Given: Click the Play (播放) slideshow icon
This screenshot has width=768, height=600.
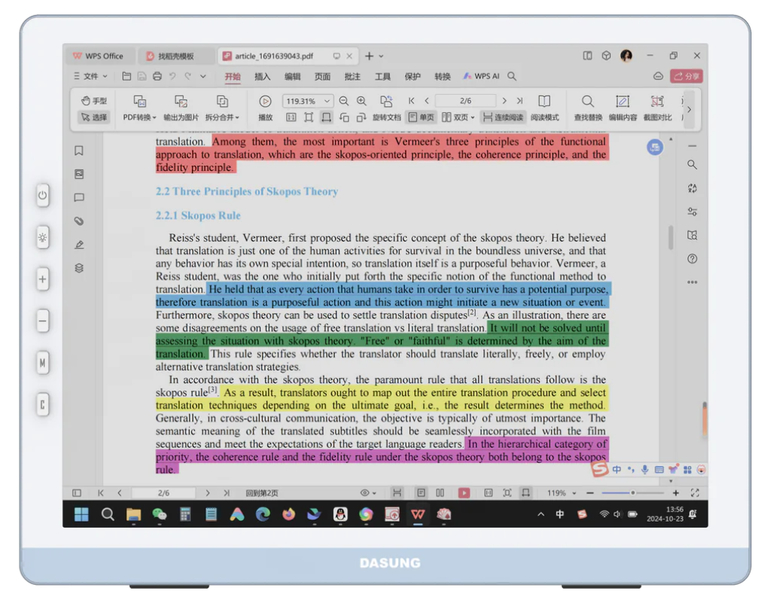Looking at the screenshot, I should pyautogui.click(x=265, y=101).
